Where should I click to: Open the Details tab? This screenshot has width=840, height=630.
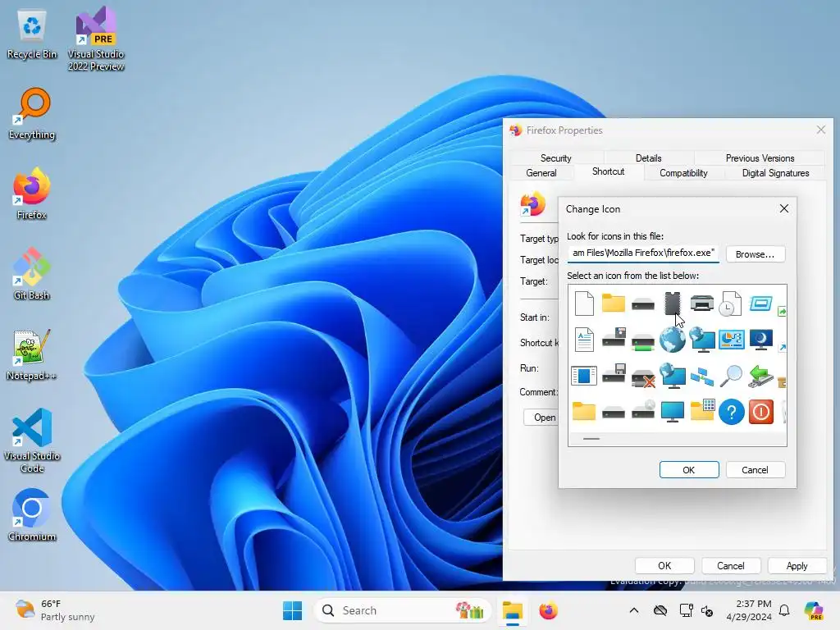pyautogui.click(x=648, y=158)
